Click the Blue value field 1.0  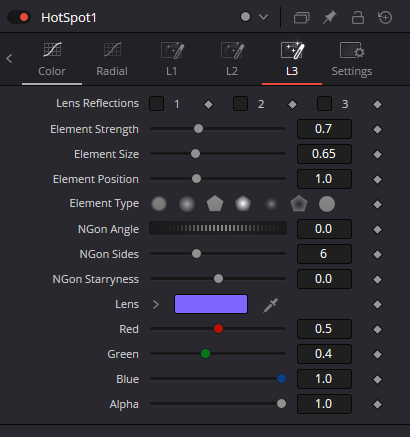point(324,379)
